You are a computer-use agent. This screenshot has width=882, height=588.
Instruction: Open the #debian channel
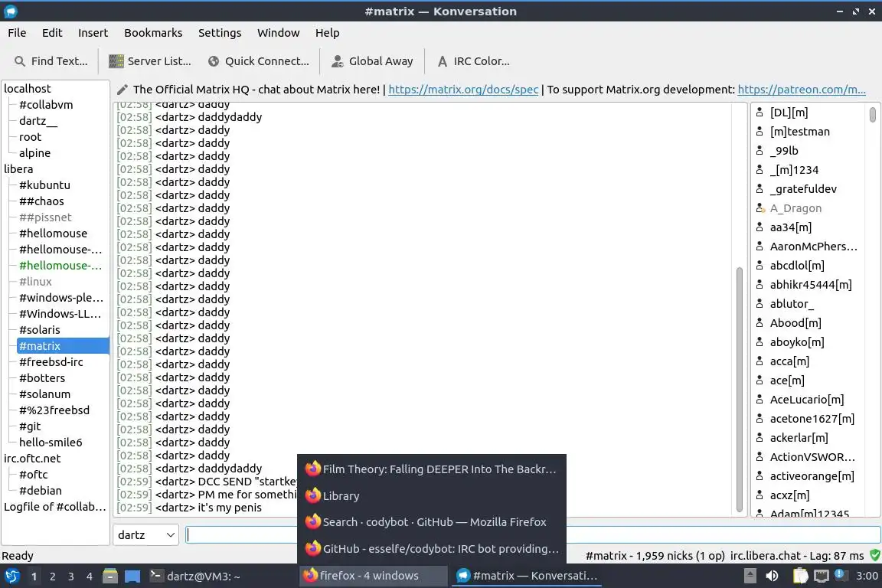(40, 491)
